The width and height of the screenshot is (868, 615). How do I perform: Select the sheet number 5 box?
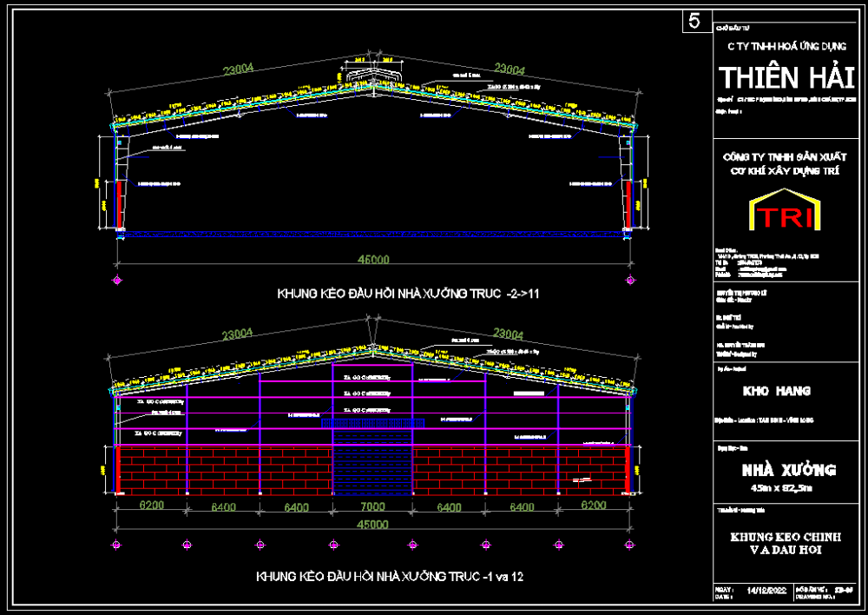(x=696, y=22)
